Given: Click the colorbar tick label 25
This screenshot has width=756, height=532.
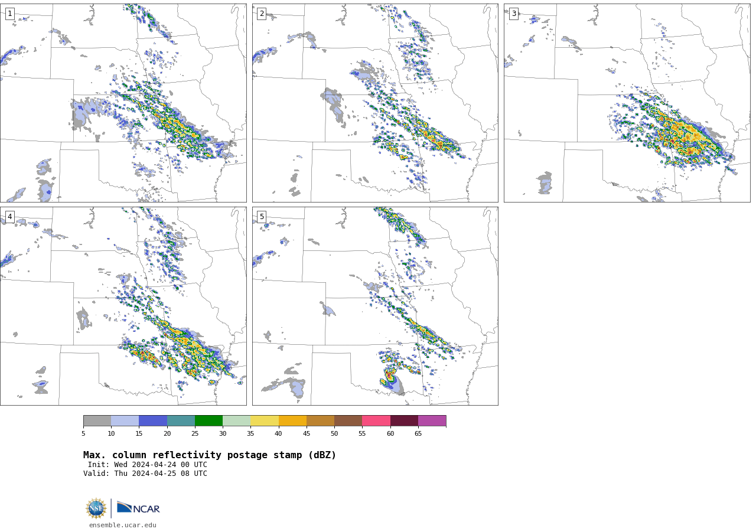Looking at the screenshot, I should coord(195,434).
